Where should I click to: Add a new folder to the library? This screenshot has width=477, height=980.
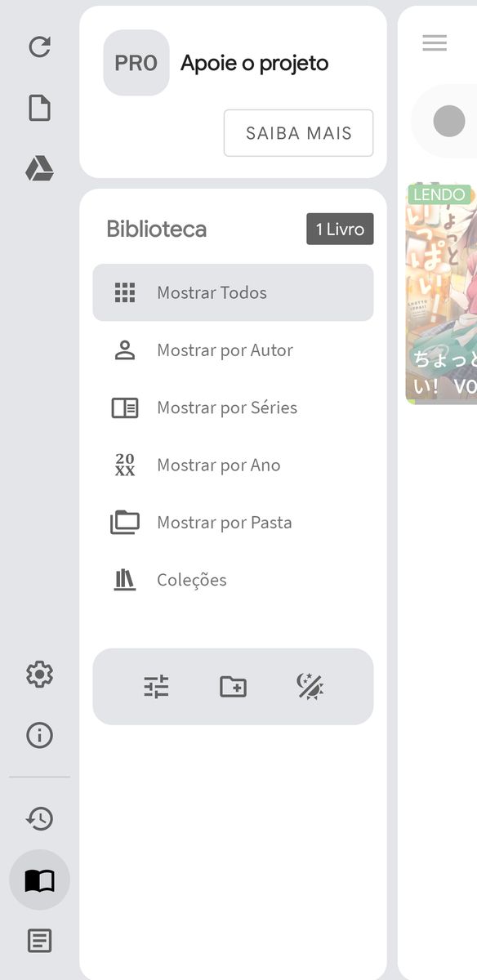coord(233,687)
